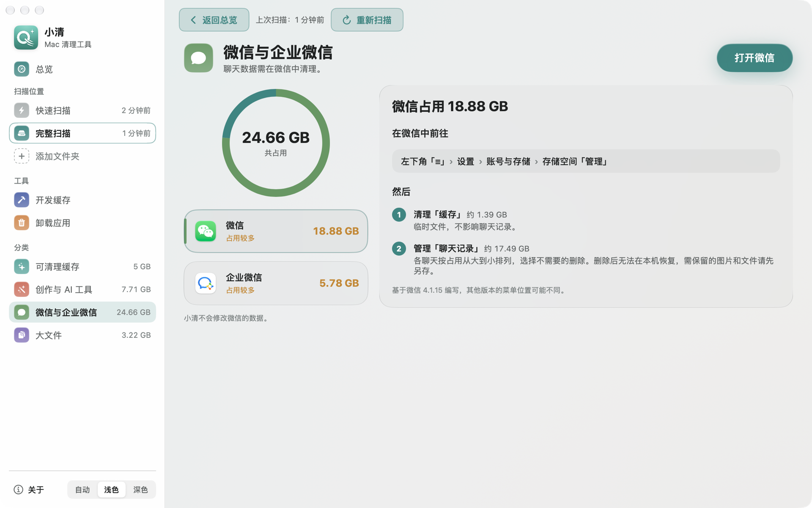Viewport: 812px width, 508px height.
Task: Open 大文件 category
Action: (82, 335)
